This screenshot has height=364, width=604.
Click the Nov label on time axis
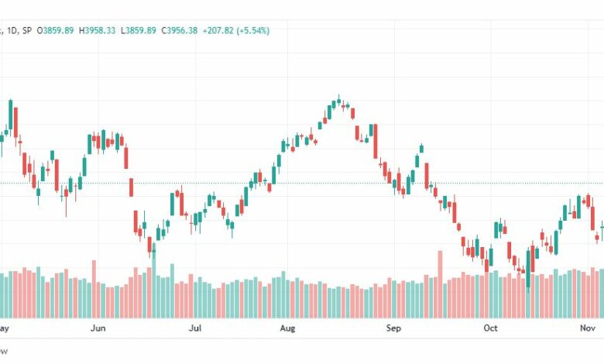[588, 328]
